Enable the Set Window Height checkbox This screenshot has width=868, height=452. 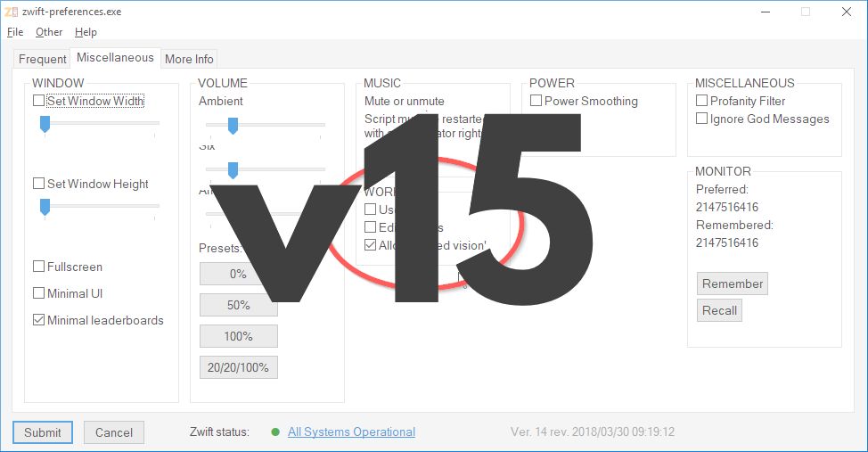[x=38, y=184]
